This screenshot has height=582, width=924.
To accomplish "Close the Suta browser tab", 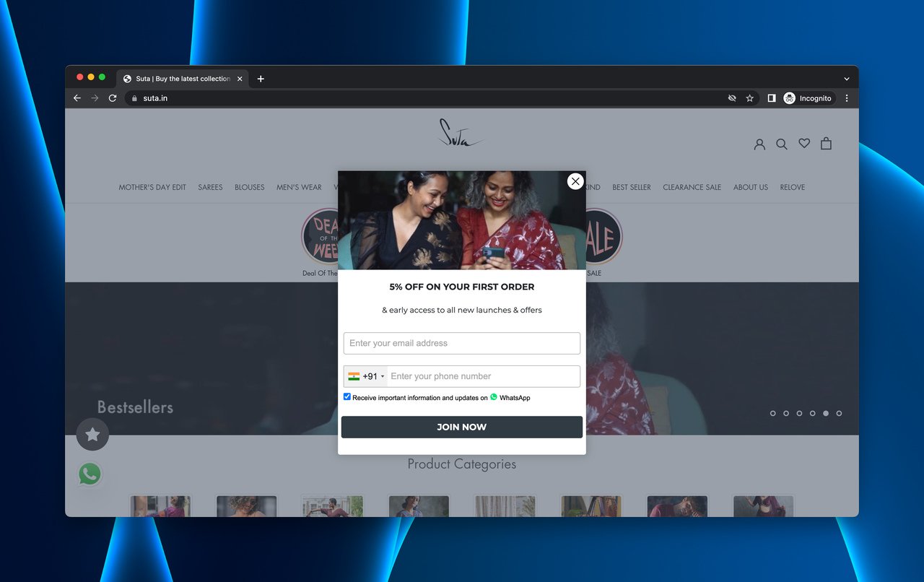I will coord(240,79).
